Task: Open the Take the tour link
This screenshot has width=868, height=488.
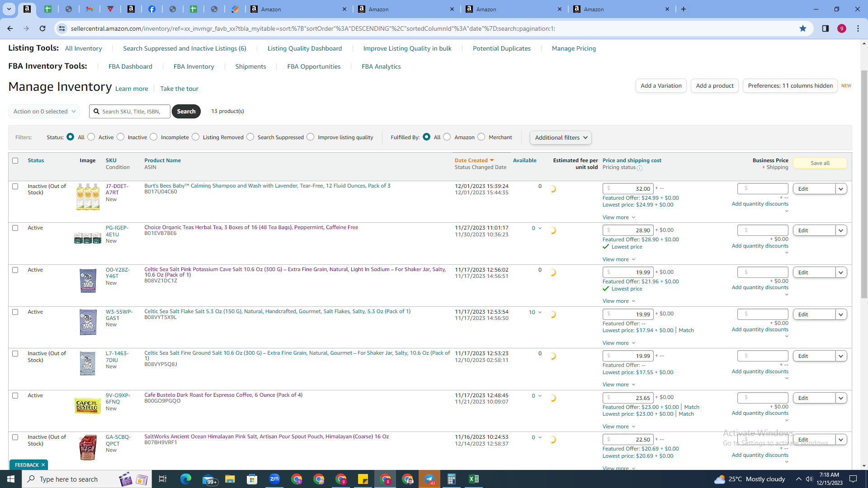Action: [179, 89]
